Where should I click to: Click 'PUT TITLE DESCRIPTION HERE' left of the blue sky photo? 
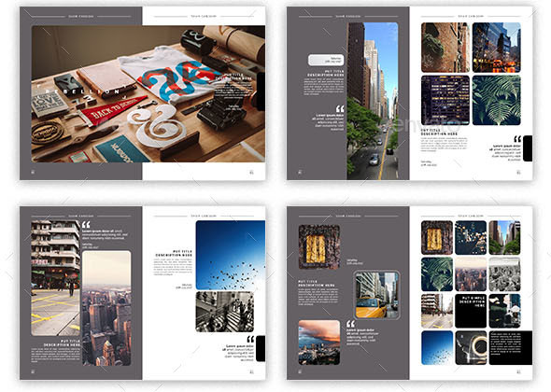174,253
